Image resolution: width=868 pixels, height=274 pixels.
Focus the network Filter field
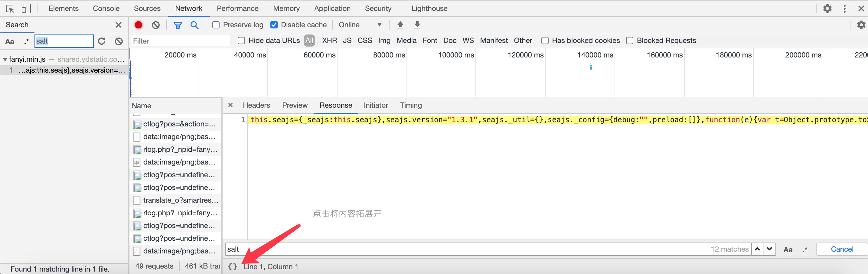tap(180, 41)
